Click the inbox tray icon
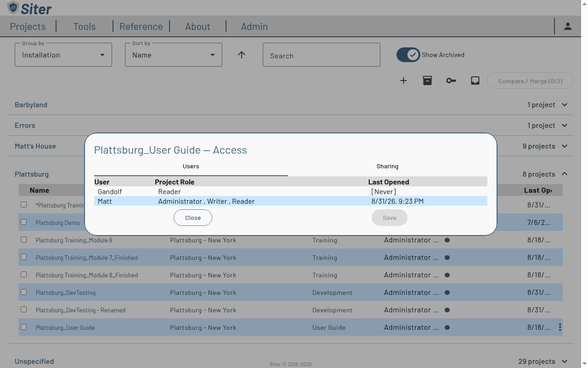This screenshot has height=368, width=588. click(x=475, y=80)
